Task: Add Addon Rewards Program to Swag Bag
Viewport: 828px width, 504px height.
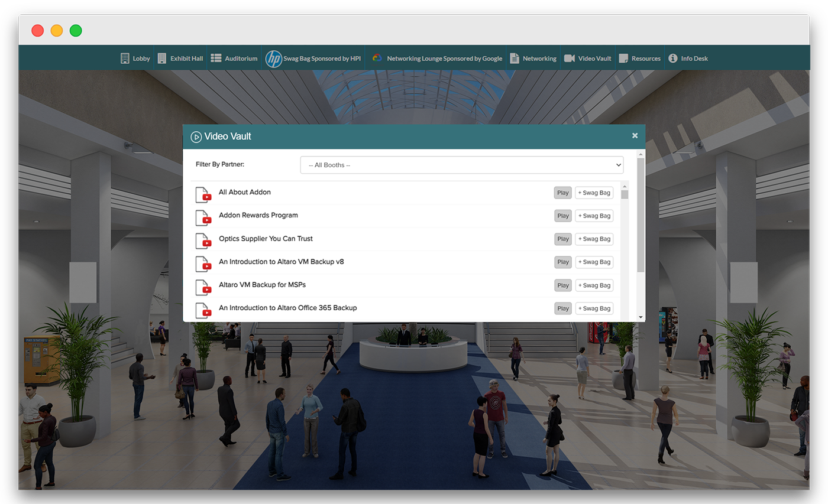Action: click(594, 215)
